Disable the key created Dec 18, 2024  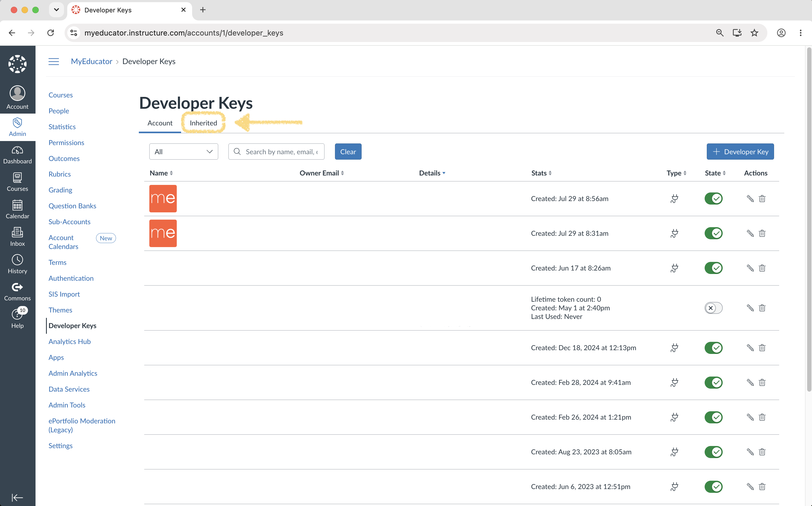point(713,348)
